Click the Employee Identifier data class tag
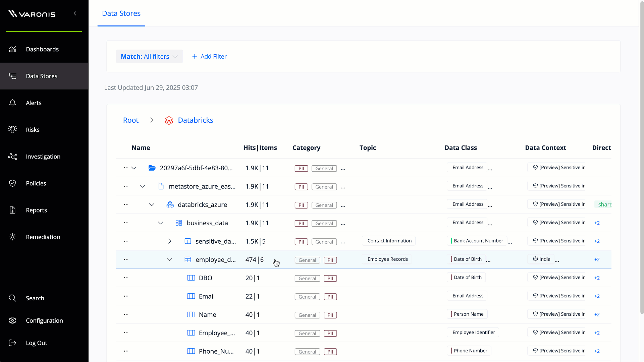 click(x=473, y=333)
